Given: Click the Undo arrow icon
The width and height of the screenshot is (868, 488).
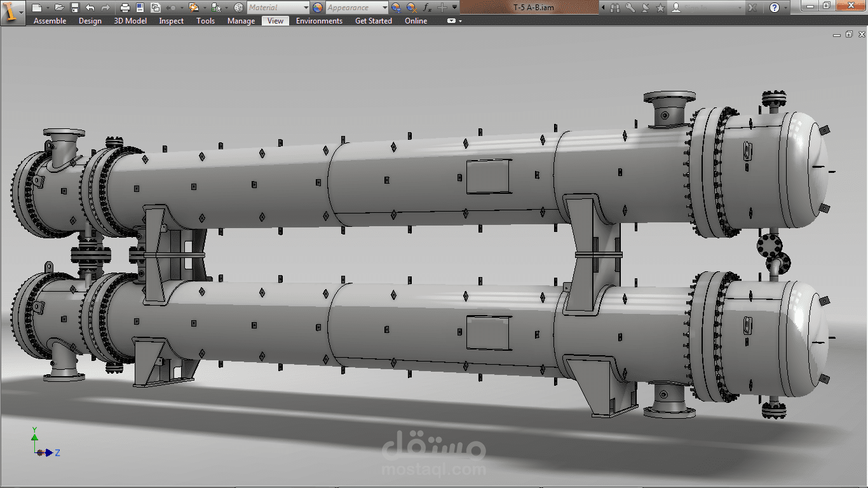Looking at the screenshot, I should (x=90, y=8).
